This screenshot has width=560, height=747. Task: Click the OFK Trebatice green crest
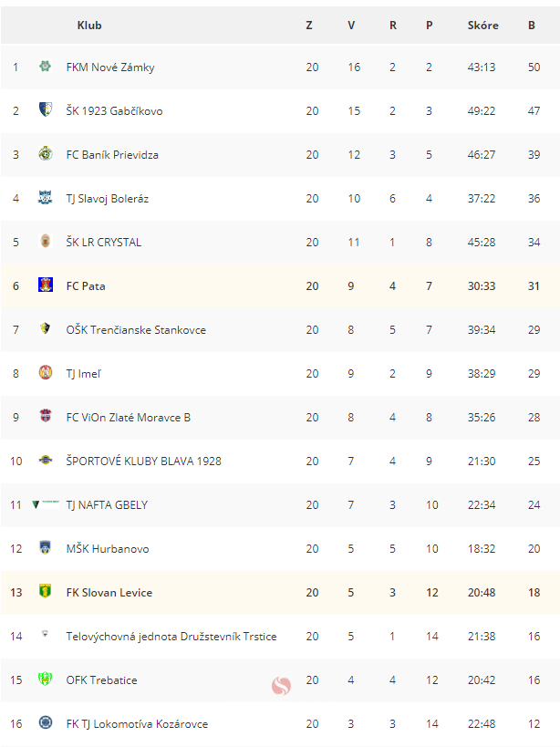[x=46, y=679]
